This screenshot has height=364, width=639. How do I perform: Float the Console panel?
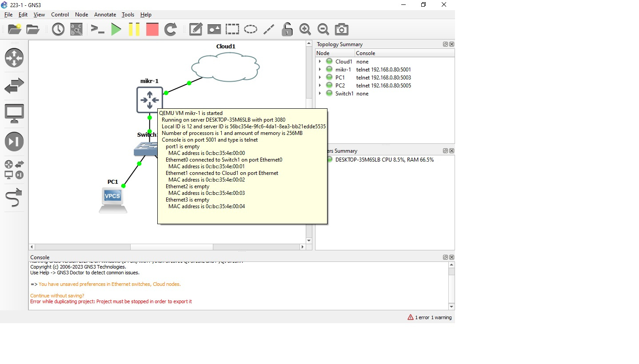tap(445, 257)
